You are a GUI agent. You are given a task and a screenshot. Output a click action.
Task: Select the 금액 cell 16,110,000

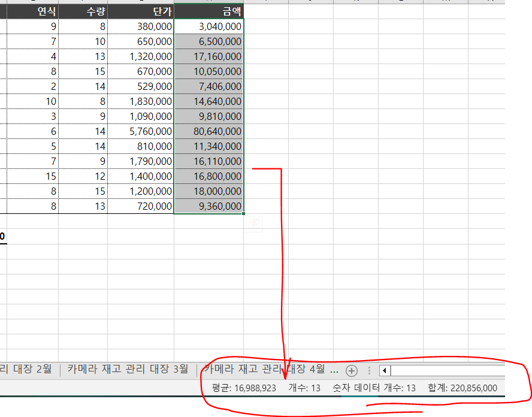tap(208, 161)
